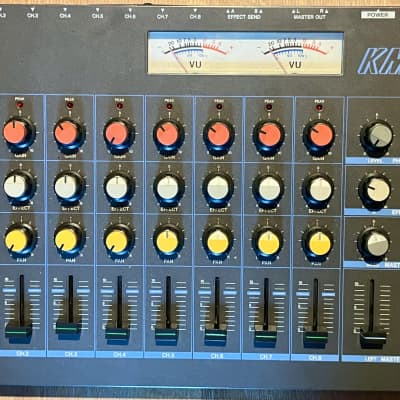Click the yellow PAN knob on CH.3
400x400 pixels.
pos(66,240)
